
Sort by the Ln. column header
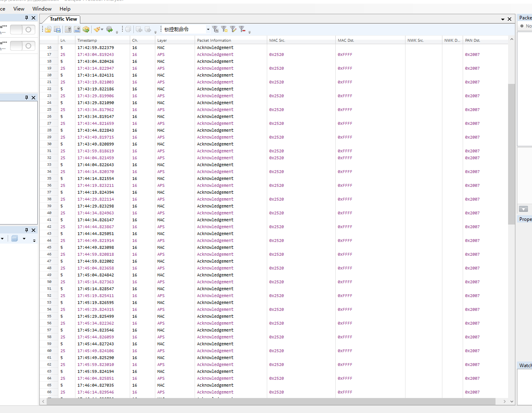pos(66,40)
